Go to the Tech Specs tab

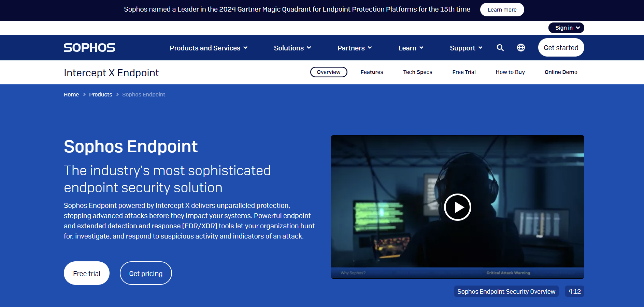(x=417, y=72)
